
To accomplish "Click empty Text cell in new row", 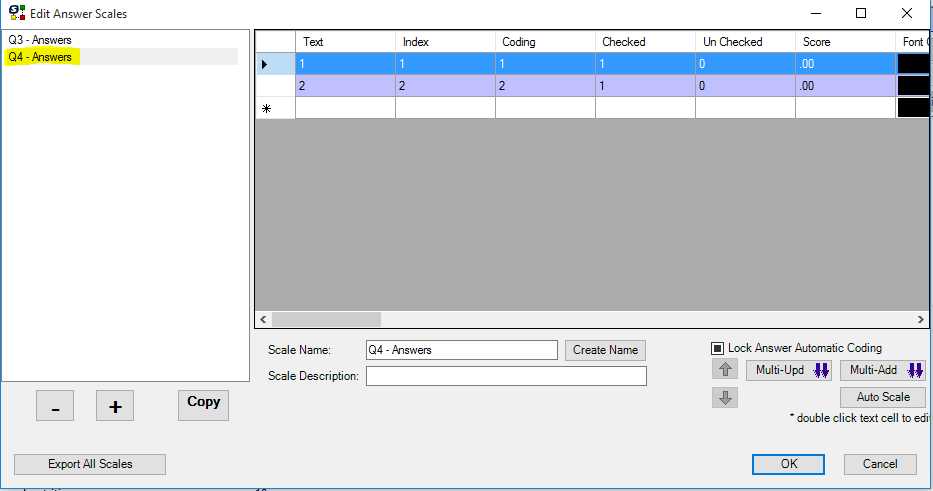I will (x=345, y=108).
